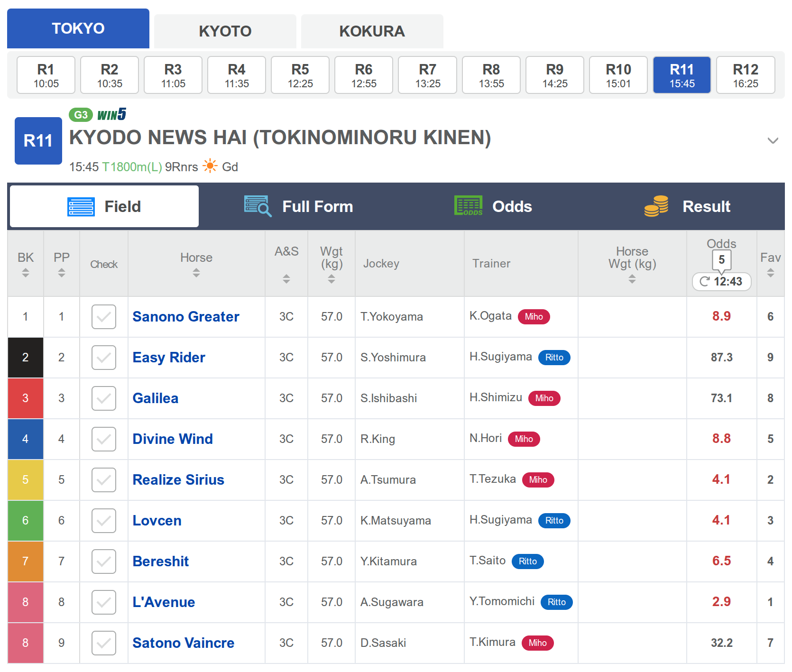Image resolution: width=792 pixels, height=672 pixels.
Task: Select race R2 at 10:35
Action: (110, 75)
